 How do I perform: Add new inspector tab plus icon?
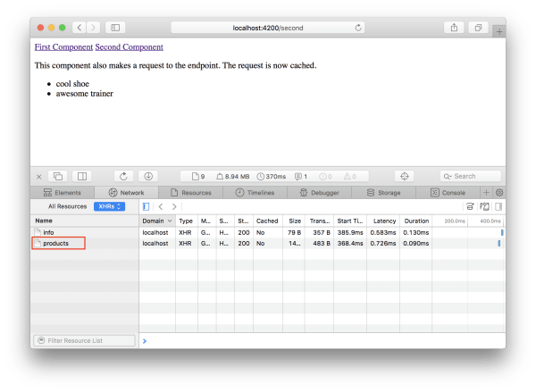(x=486, y=193)
